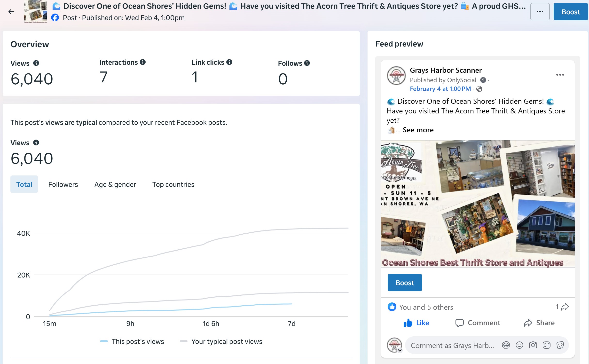The image size is (589, 364).
Task: Click the top-right Boost button
Action: pyautogui.click(x=570, y=12)
